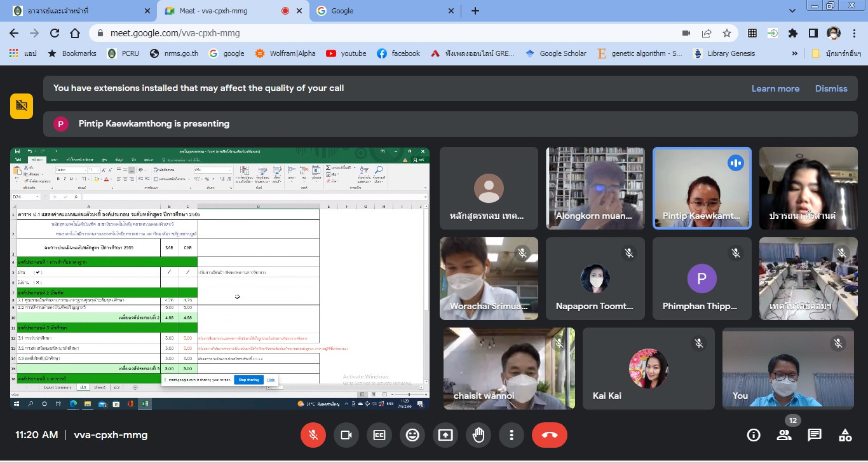Image resolution: width=868 pixels, height=463 pixels.
Task: Open meeting details info icon
Action: tap(754, 435)
